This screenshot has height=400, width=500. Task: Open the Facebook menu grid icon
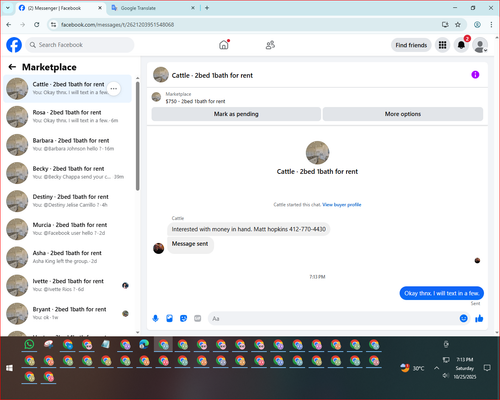[442, 45]
